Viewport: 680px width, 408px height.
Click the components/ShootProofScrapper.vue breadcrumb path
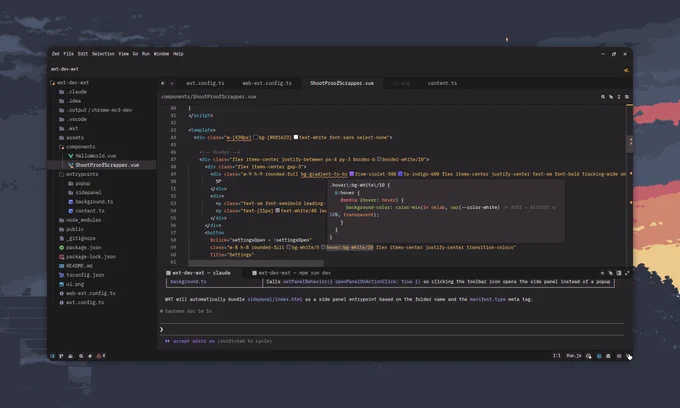coord(209,97)
